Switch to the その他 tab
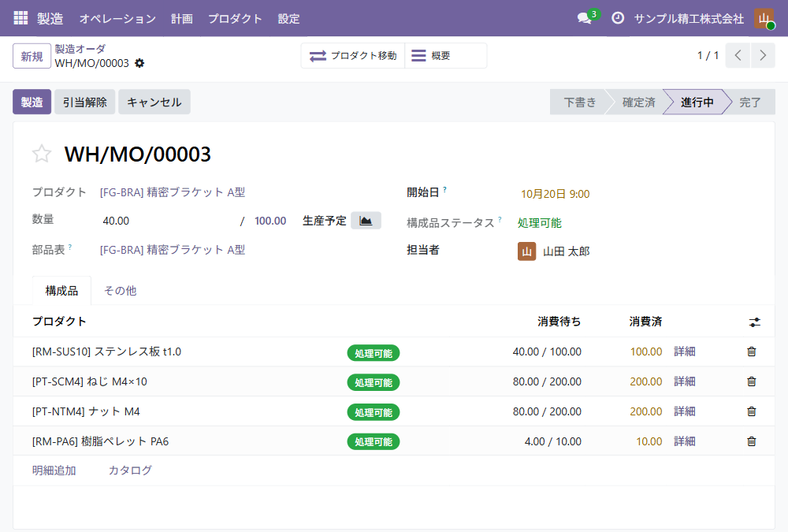The image size is (788, 532). (x=120, y=291)
